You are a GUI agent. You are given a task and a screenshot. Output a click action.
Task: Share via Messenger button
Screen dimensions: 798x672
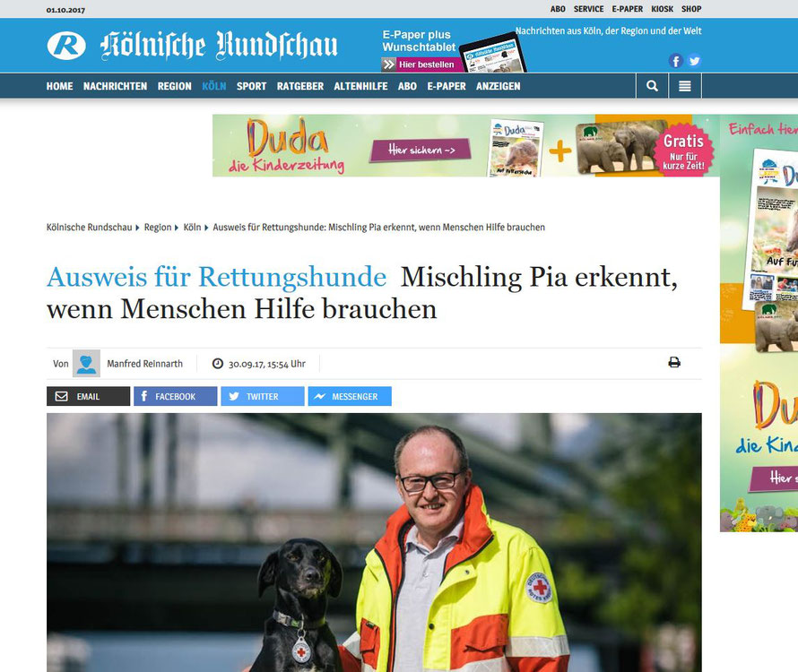pyautogui.click(x=350, y=396)
